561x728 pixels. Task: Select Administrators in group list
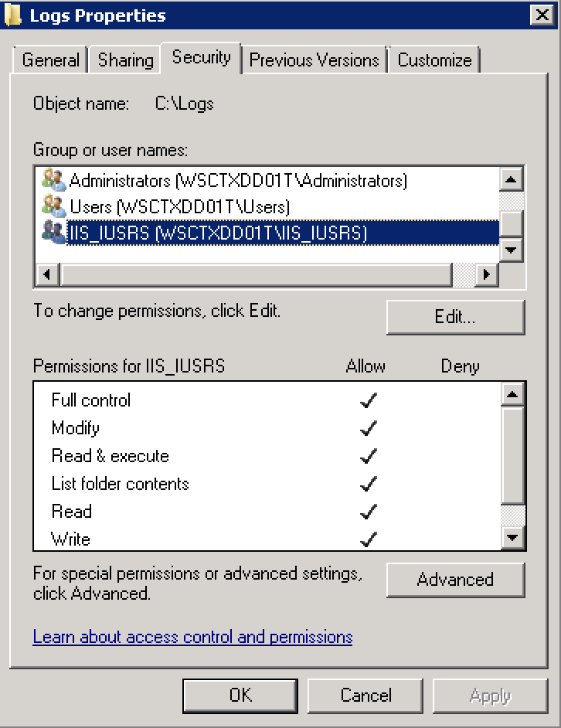(x=238, y=181)
